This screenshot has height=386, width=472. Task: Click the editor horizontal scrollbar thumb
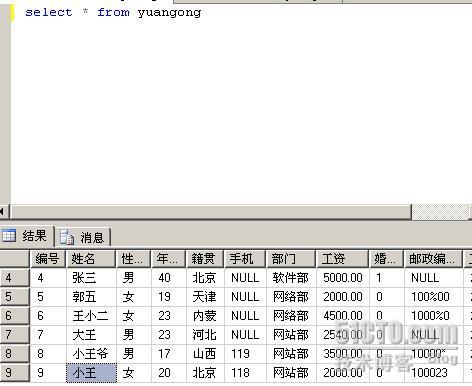click(x=211, y=212)
